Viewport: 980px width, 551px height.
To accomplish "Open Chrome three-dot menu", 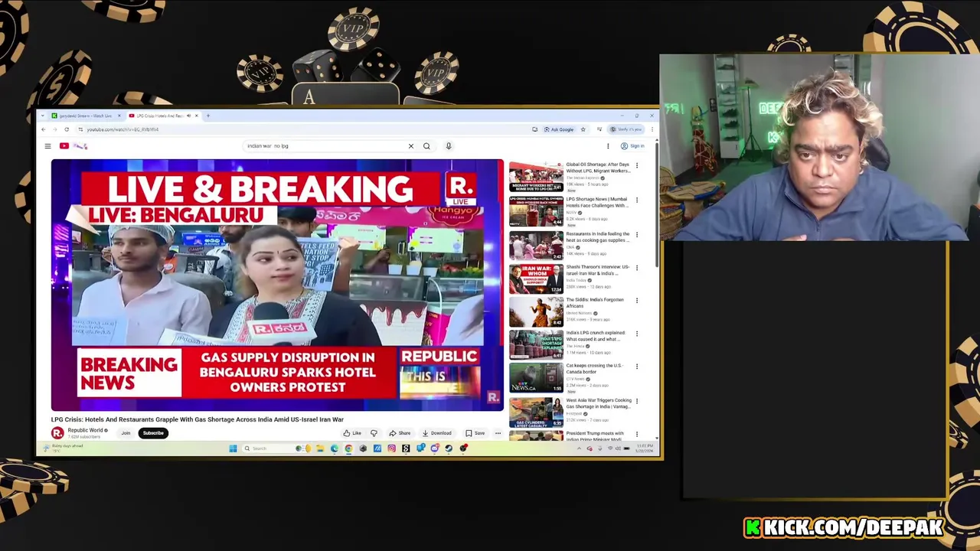I will (x=652, y=129).
